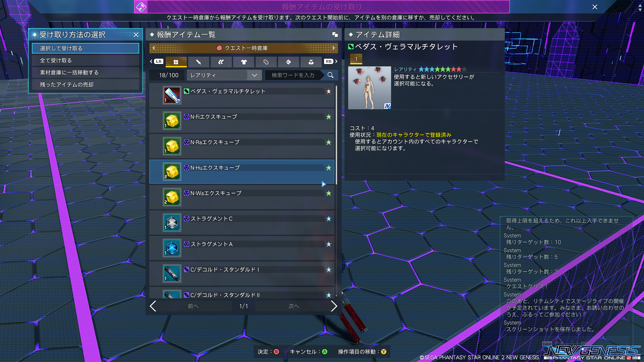Viewport: 644px width, 362px height.
Task: Select the N-Huエクスキューブ item row
Action: click(x=242, y=172)
